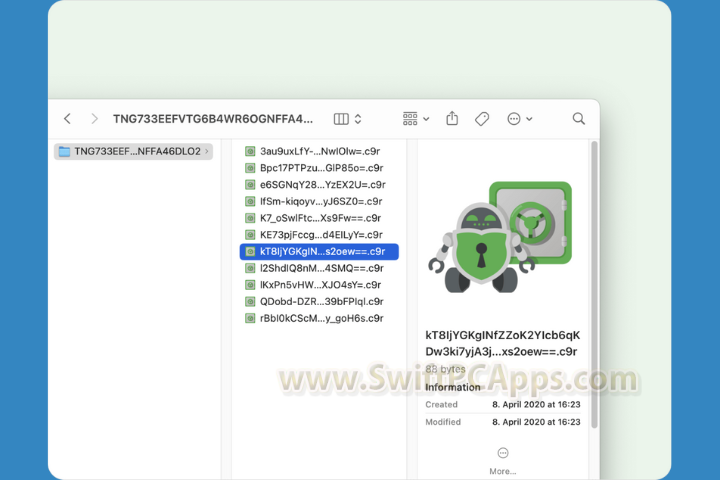720x480 pixels.
Task: Click icon of rBbl0kCScM file
Action: (x=250, y=318)
